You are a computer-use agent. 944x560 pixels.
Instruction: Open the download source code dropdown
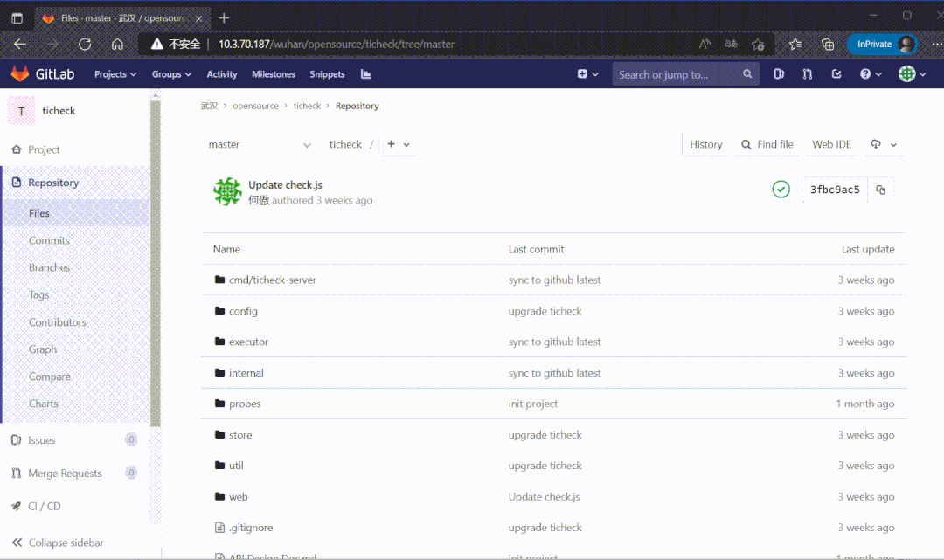[x=883, y=144]
